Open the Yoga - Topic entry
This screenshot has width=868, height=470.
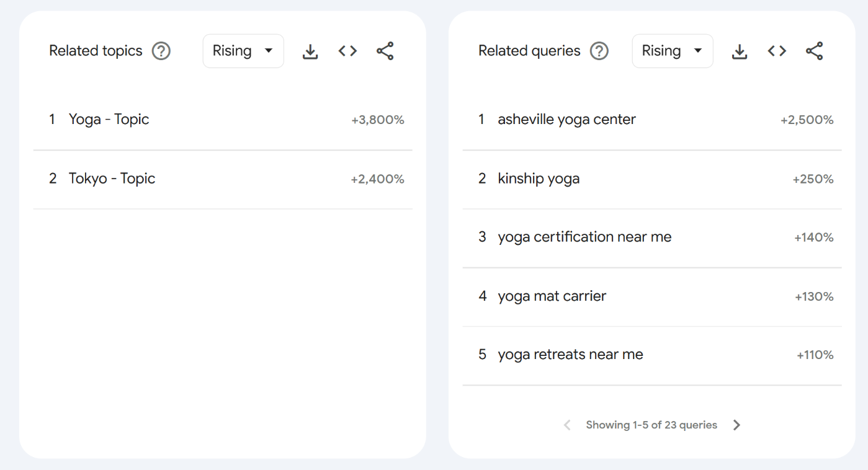pos(109,119)
